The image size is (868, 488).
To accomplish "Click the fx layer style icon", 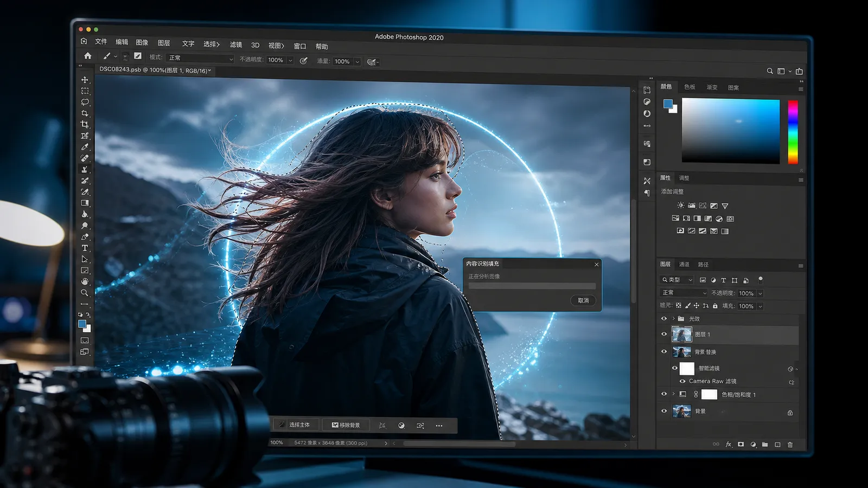I will (729, 445).
